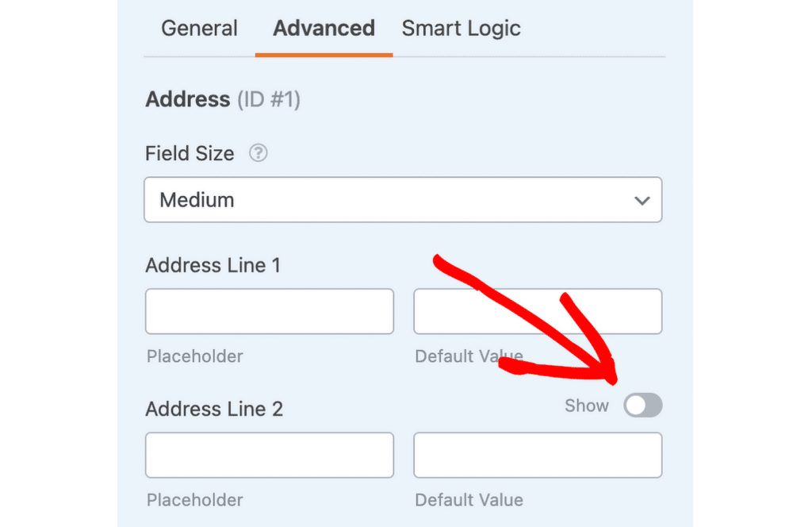The image size is (812, 527).
Task: Click the Default Value caption below Address Line 1
Action: click(469, 356)
